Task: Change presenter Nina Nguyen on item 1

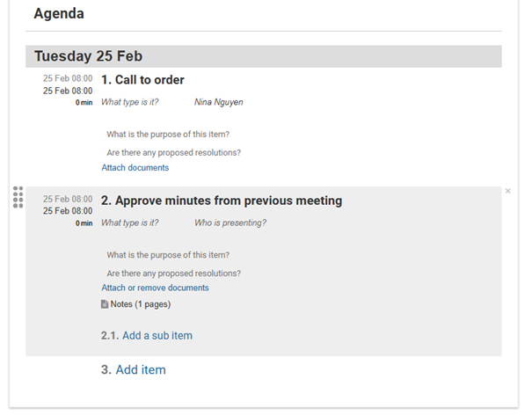Action: pos(218,102)
